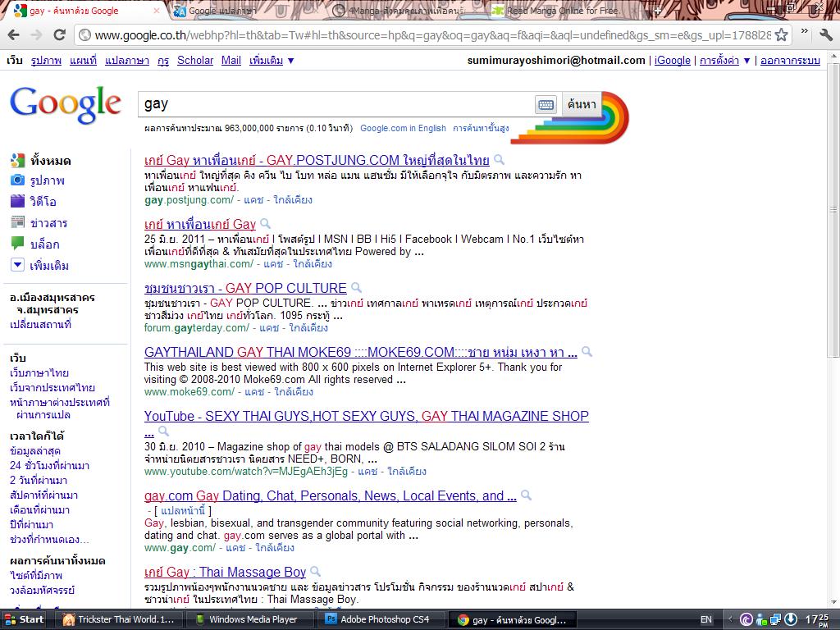
Task: Filter by เว็บจากประเทศไทย pages from Thailand
Action: 52,387
